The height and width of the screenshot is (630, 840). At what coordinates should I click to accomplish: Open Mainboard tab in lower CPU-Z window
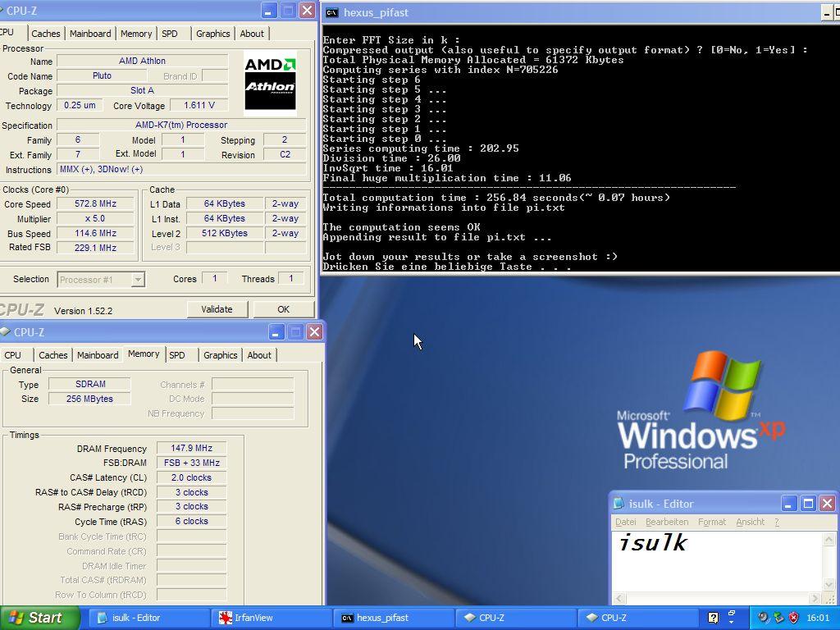coord(98,354)
